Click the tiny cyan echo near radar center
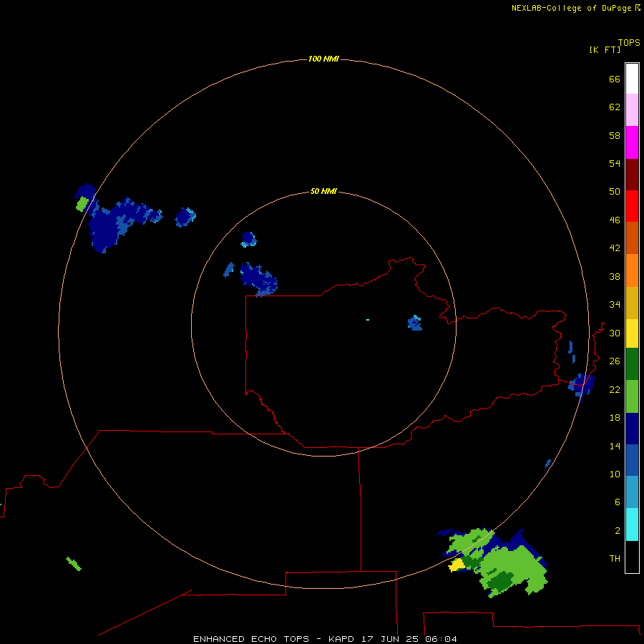Screen dimensions: 644x644 coord(368,320)
